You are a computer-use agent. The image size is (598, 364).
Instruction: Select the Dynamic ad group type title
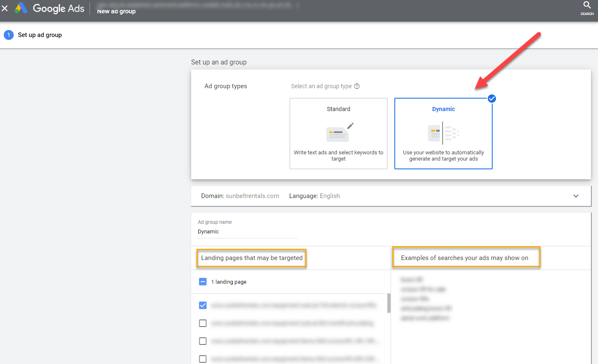tap(443, 109)
